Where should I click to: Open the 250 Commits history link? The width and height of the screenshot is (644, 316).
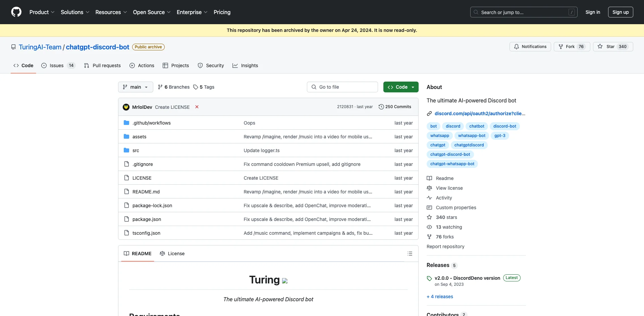pos(395,107)
